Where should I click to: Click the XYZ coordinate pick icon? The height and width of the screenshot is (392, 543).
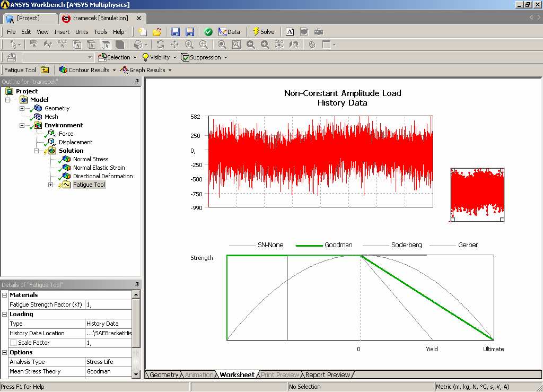(62, 45)
